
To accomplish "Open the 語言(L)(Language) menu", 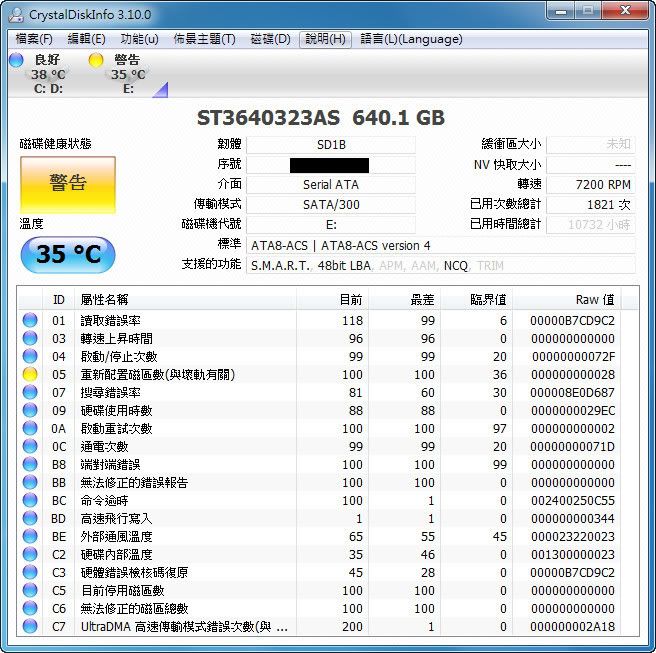I will 411,39.
